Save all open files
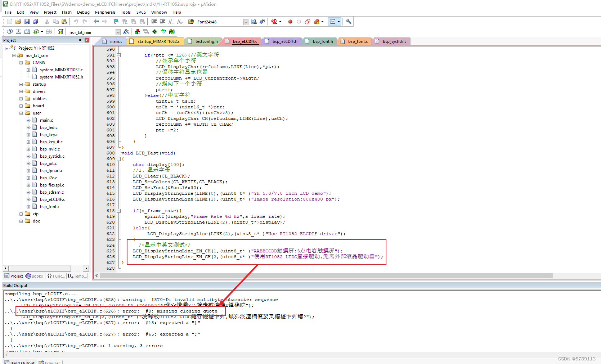 point(36,21)
